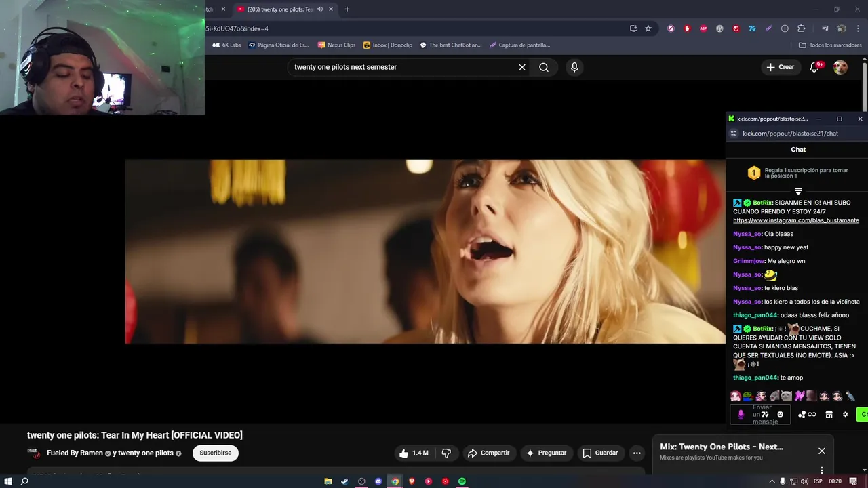Open The best ChatBot bookmark

(x=451, y=45)
